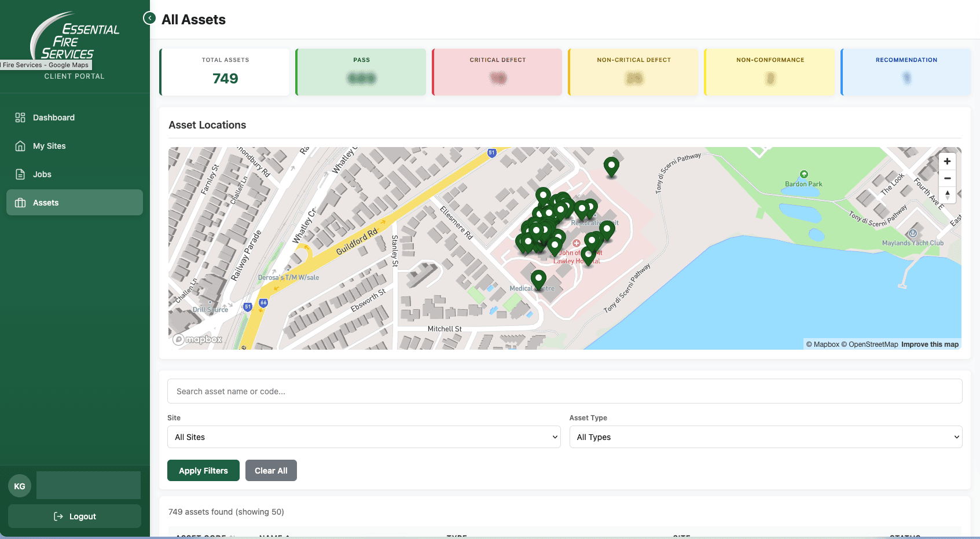Select the Dashboard sidebar icon
This screenshot has width=980, height=539.
click(x=20, y=118)
